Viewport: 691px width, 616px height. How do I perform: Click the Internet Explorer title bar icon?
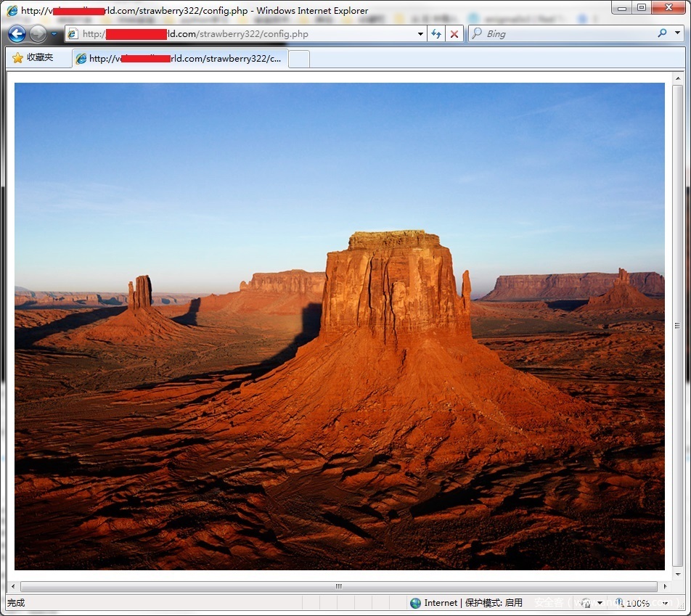click(12, 11)
